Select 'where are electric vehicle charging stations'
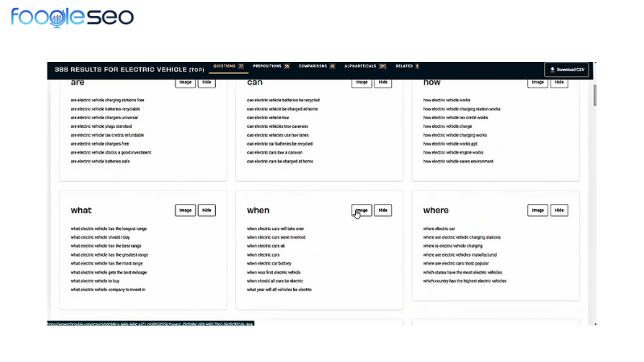The height and width of the screenshot is (362, 644). click(x=461, y=237)
